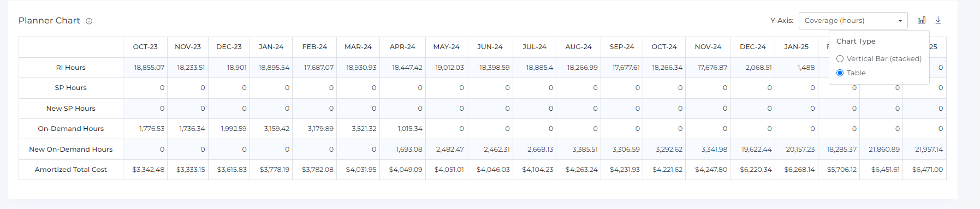
Task: Click the Chart Type popup heading
Action: pos(856,41)
